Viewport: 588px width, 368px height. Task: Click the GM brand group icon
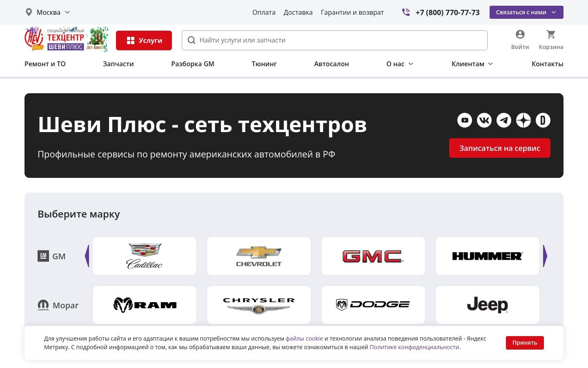[43, 256]
